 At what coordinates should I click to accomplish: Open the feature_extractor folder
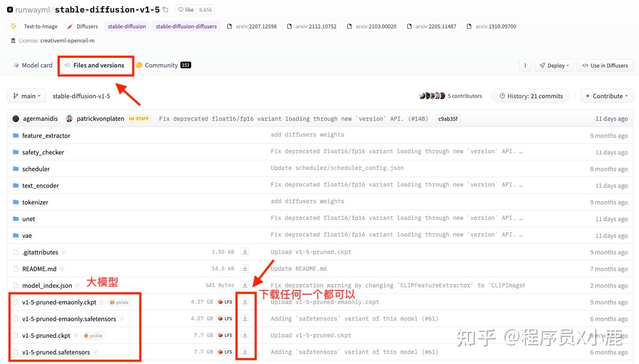tap(46, 135)
